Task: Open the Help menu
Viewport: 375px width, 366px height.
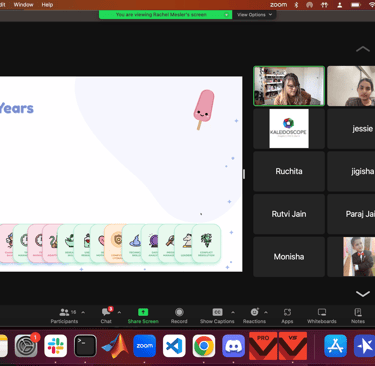Action: [x=47, y=5]
